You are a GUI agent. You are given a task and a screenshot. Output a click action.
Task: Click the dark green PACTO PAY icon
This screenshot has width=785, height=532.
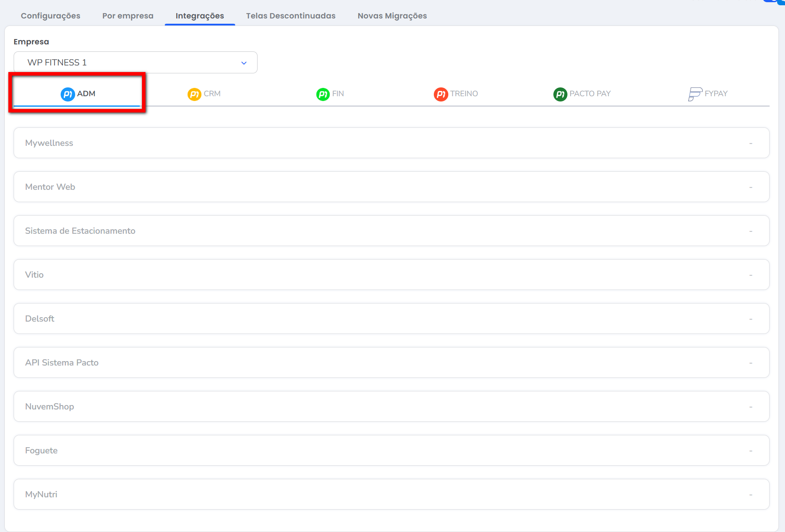560,94
